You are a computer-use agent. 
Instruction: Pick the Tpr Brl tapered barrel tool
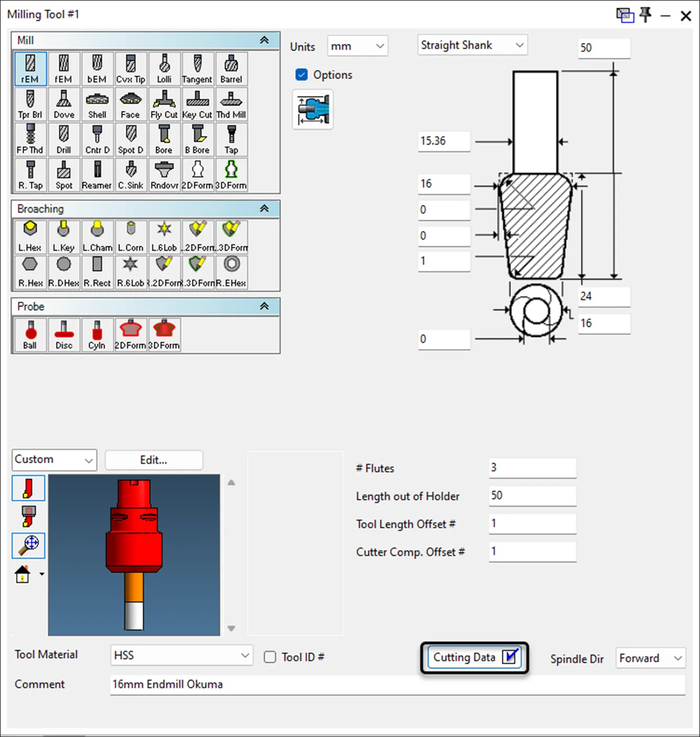30,104
